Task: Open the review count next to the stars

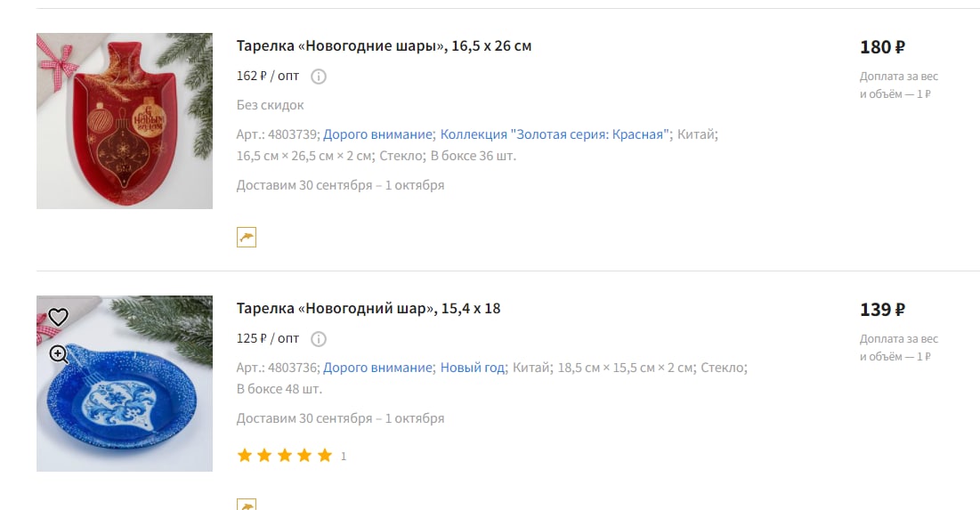Action: click(x=343, y=457)
